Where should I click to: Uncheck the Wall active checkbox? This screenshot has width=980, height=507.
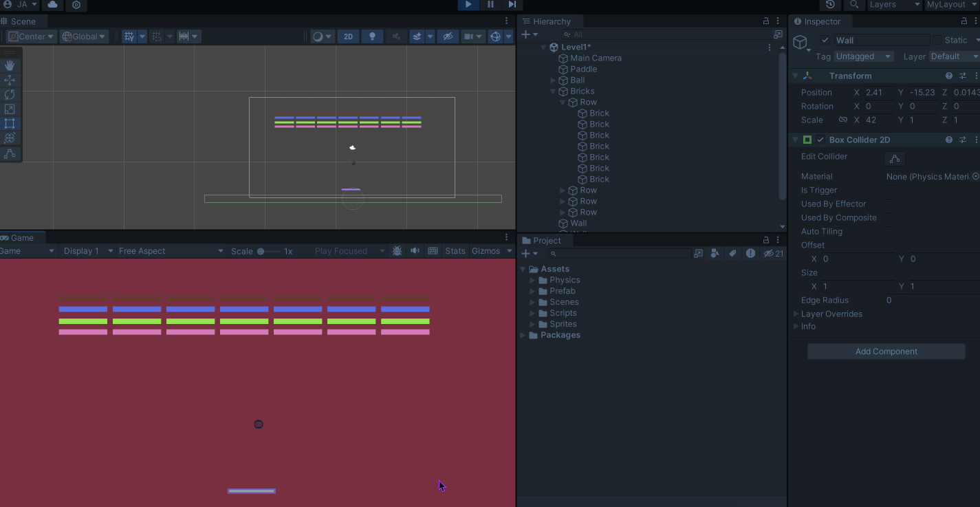pyautogui.click(x=825, y=41)
